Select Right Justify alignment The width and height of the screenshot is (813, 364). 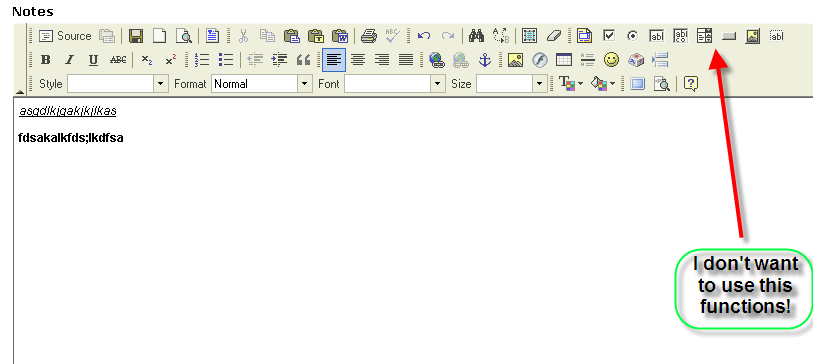[x=382, y=60]
